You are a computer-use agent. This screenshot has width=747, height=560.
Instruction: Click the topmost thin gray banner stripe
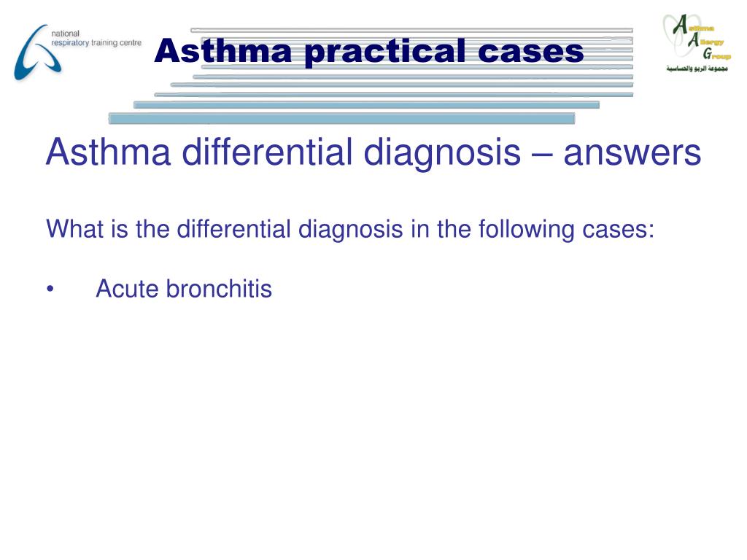[x=411, y=30]
